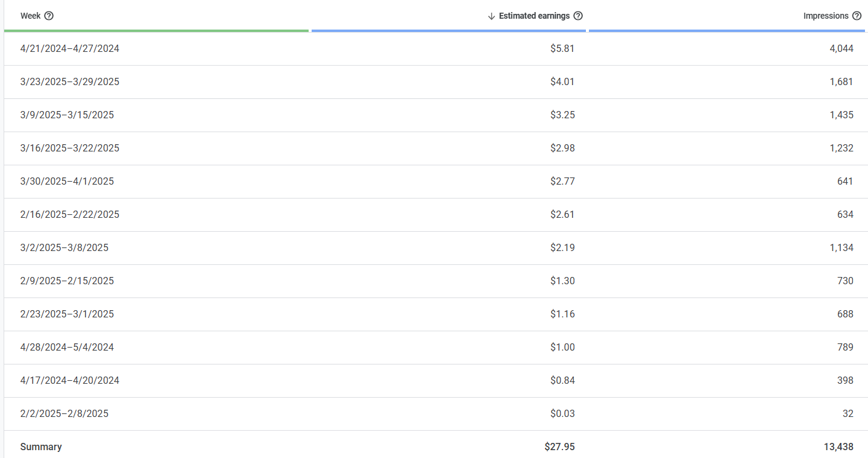Viewport: 868px width, 458px height.
Task: Open the Estimated earnings help tooltip
Action: [x=578, y=16]
